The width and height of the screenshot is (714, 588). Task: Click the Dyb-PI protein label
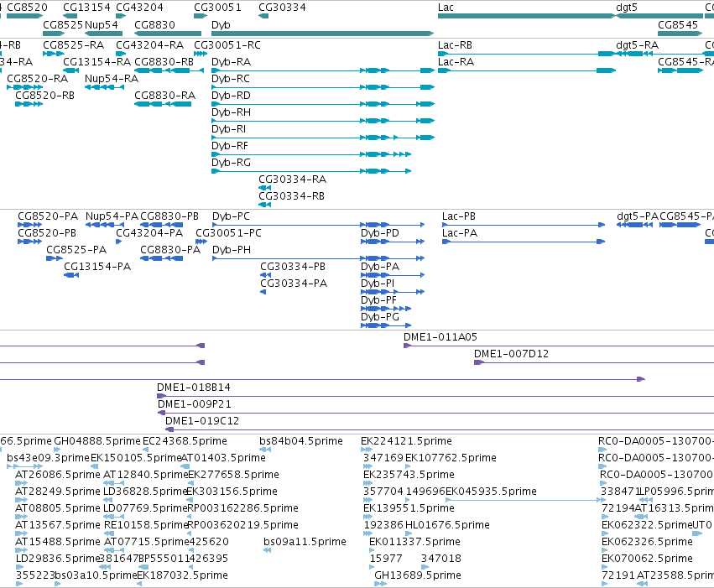[378, 284]
